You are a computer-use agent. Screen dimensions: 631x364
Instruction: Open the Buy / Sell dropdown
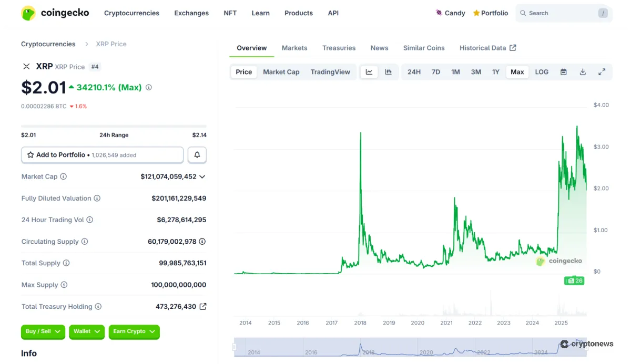tap(43, 332)
